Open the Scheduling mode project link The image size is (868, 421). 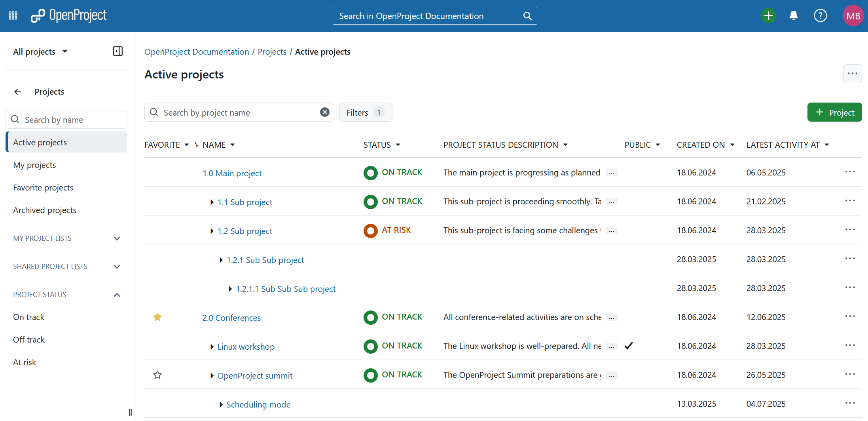tap(258, 404)
